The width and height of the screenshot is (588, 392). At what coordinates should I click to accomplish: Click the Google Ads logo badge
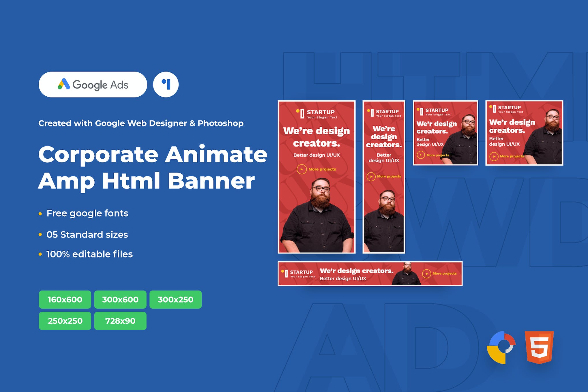pos(93,85)
